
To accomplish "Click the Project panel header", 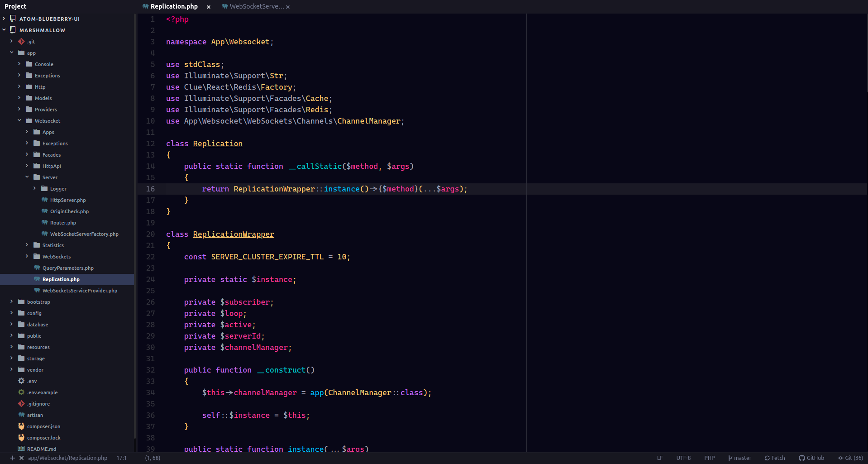I will [x=15, y=6].
